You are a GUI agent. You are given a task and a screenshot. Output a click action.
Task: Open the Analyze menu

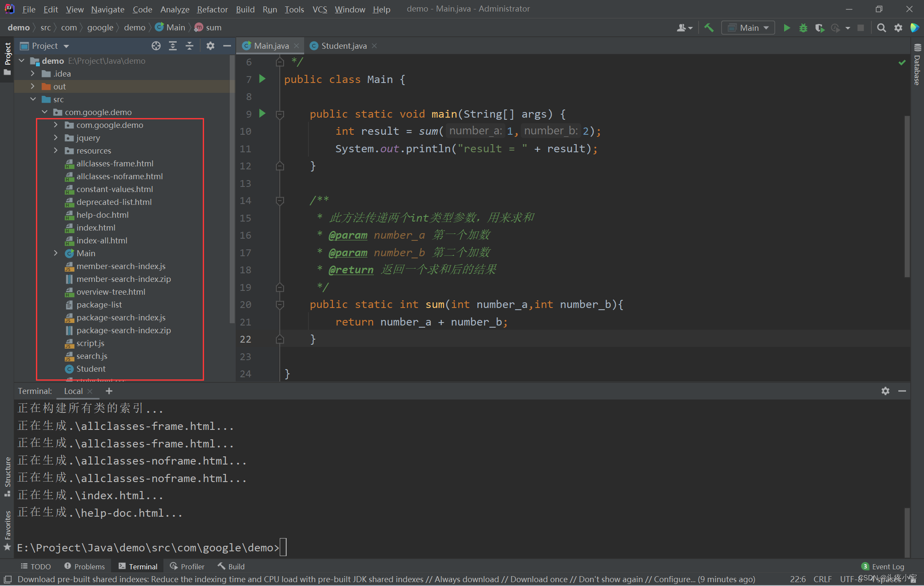[x=175, y=9]
